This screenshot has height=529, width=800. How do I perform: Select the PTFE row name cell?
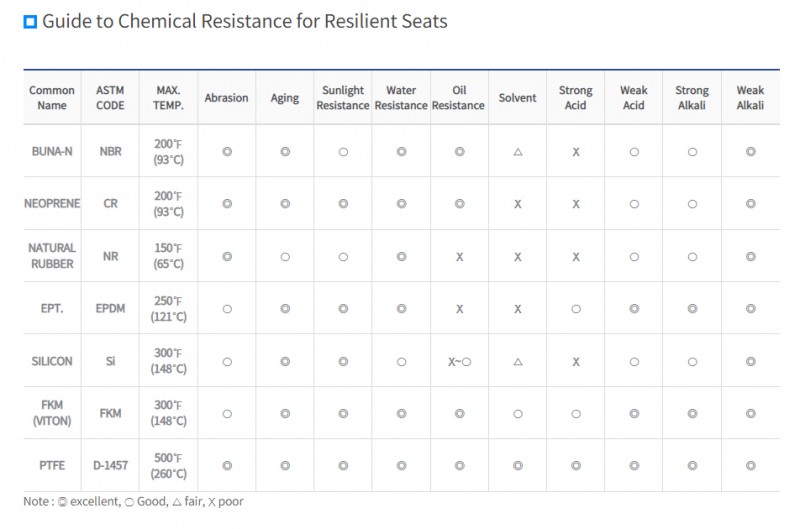coord(52,465)
